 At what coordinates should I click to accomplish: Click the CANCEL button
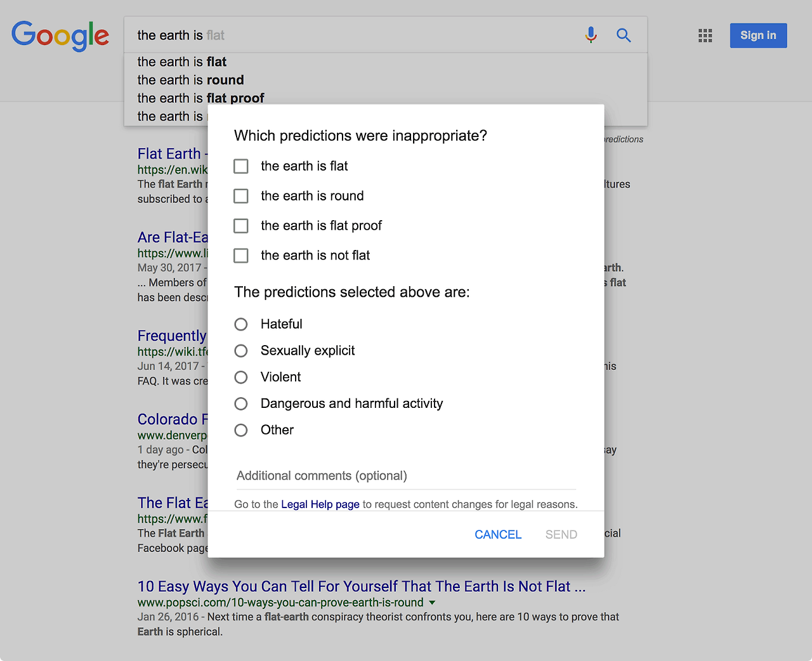498,535
